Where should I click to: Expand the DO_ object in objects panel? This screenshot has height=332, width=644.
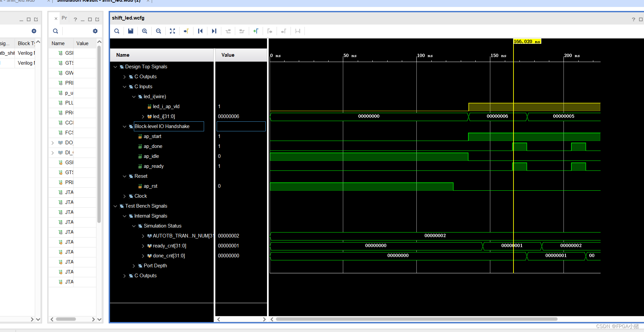(x=53, y=143)
